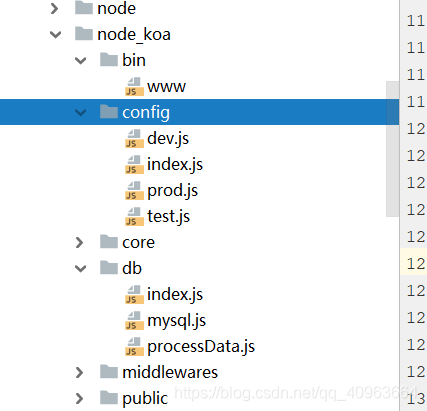The height and width of the screenshot is (411, 427).
Task: Open the processData.js file
Action: (x=201, y=347)
